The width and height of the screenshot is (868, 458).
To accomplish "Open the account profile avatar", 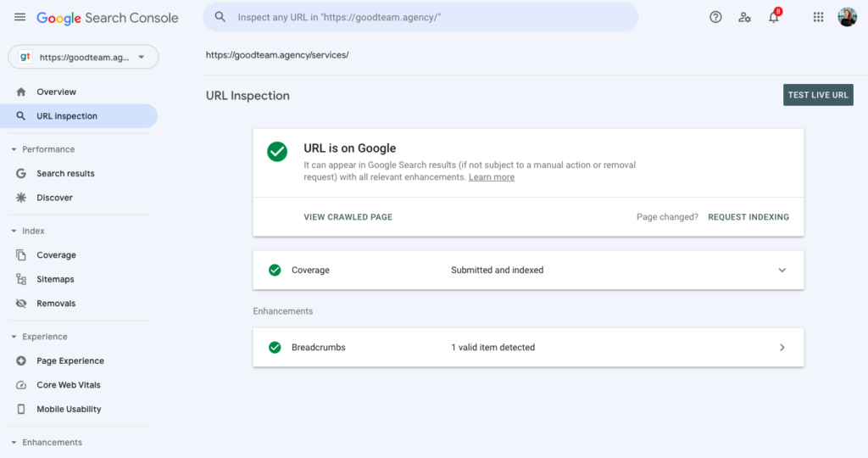I will [x=847, y=17].
